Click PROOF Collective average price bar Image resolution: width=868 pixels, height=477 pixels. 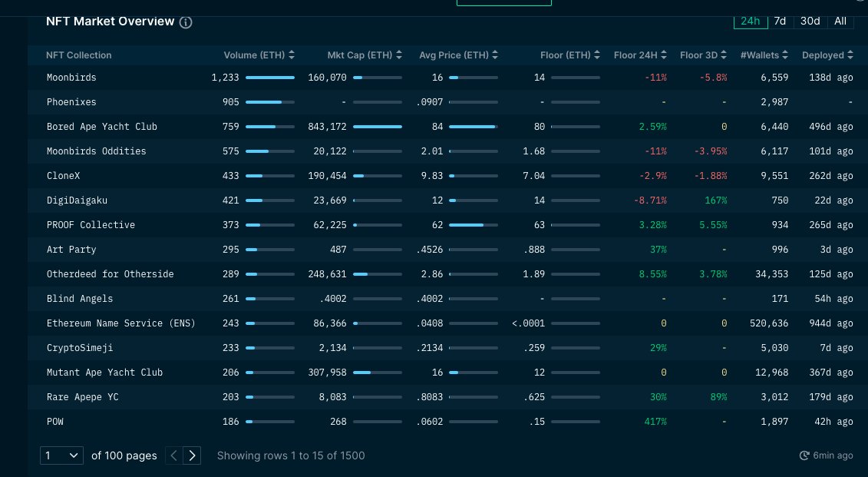(x=474, y=225)
